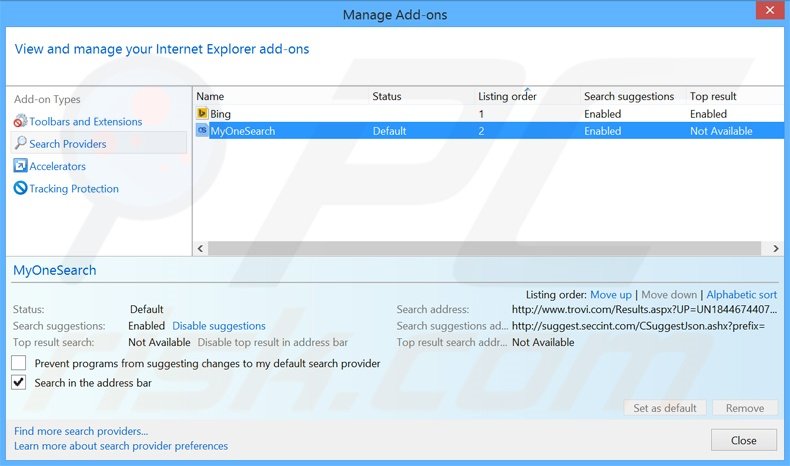This screenshot has height=466, width=790.
Task: Select the Bing row name
Action: (221, 114)
